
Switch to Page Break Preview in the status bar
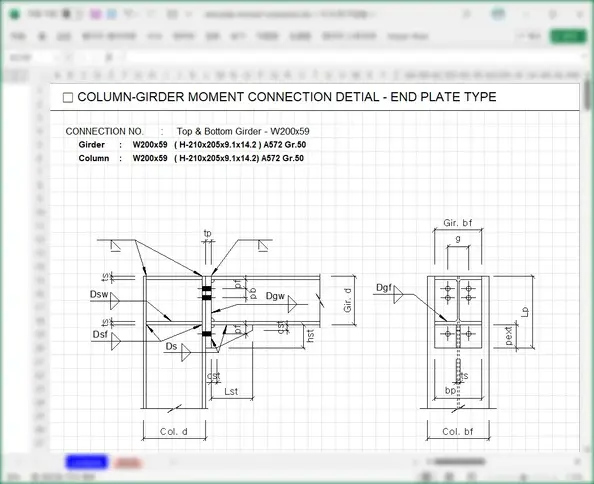coord(471,477)
